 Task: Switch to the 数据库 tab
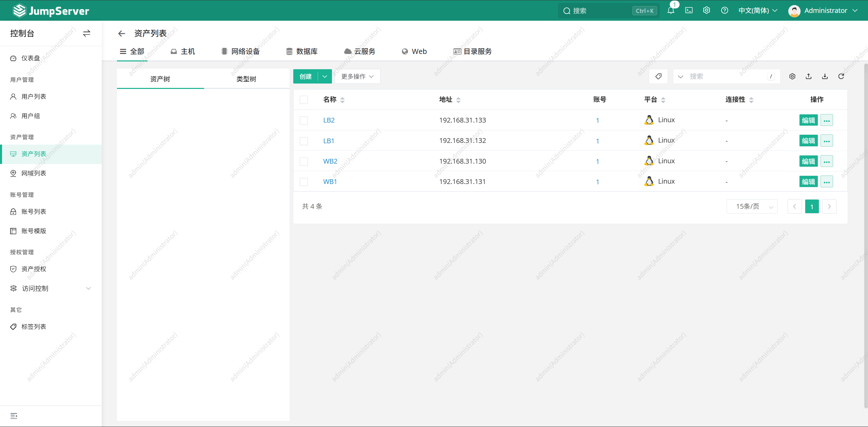pyautogui.click(x=302, y=51)
